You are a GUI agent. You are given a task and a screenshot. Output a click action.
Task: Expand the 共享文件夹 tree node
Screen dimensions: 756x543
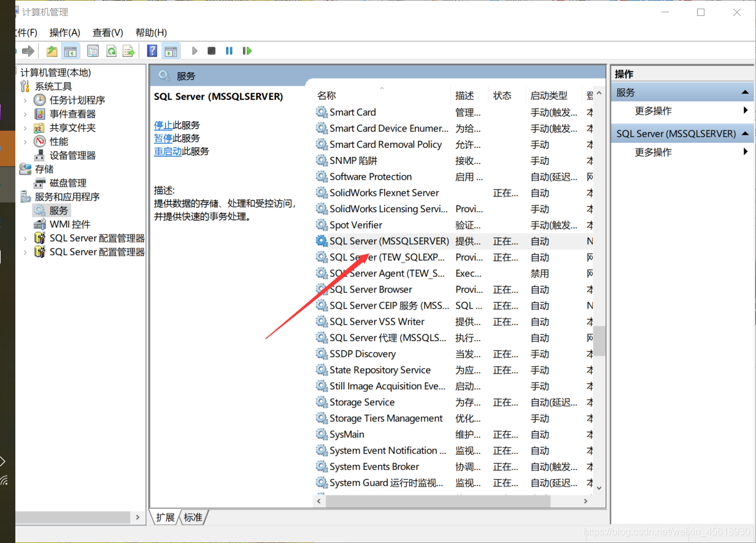[25, 128]
